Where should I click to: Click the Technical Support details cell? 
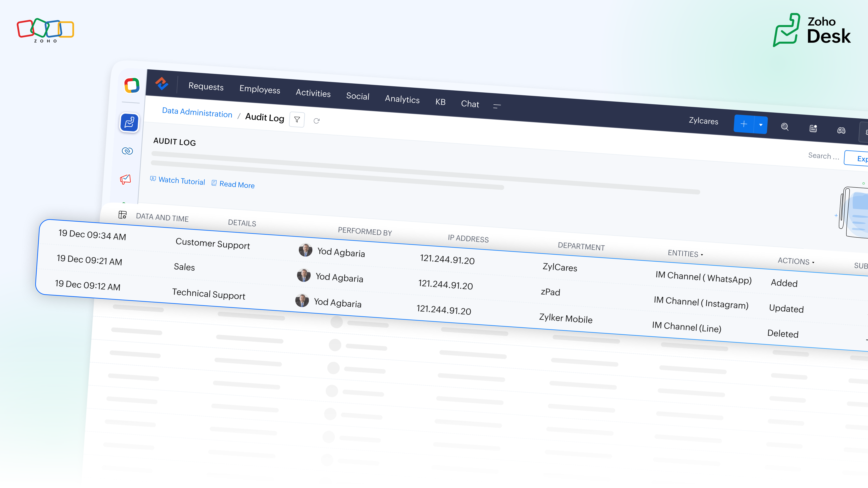coord(209,294)
